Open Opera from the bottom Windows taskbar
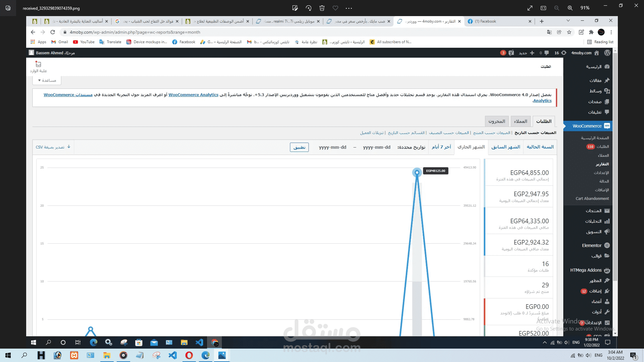This screenshot has width=644, height=362. [x=189, y=355]
